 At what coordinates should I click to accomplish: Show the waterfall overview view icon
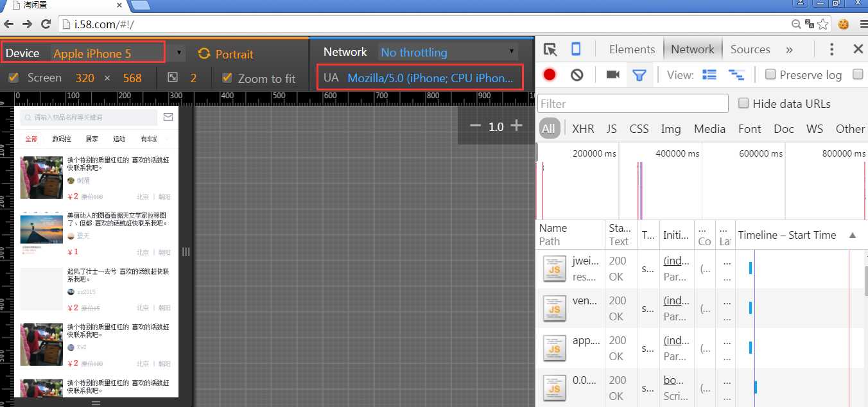(736, 75)
